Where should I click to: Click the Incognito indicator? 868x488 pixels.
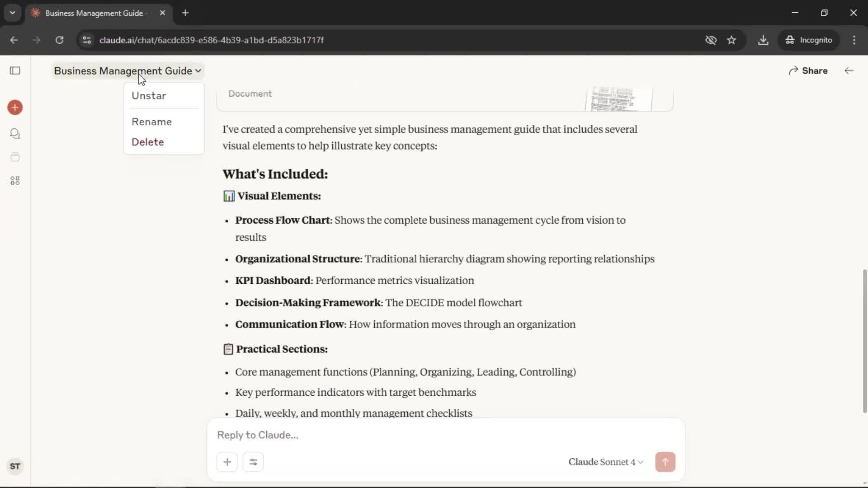809,40
